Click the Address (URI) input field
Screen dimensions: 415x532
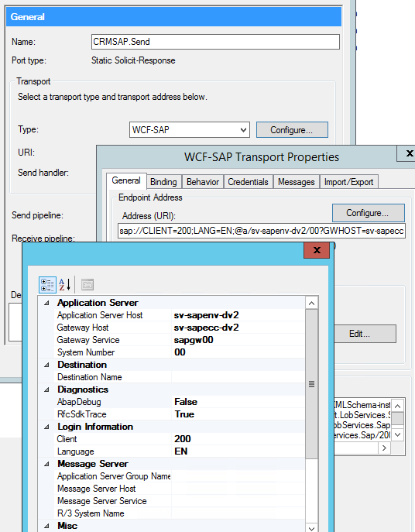tap(262, 231)
